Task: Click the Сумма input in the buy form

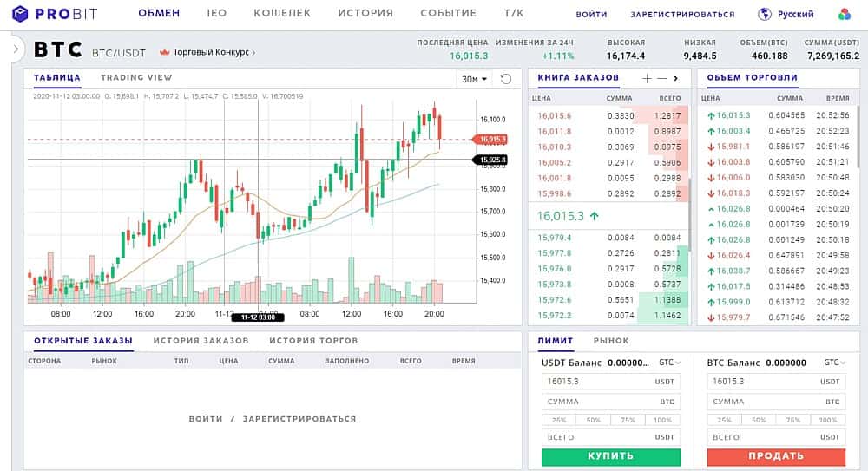Action: tap(599, 402)
